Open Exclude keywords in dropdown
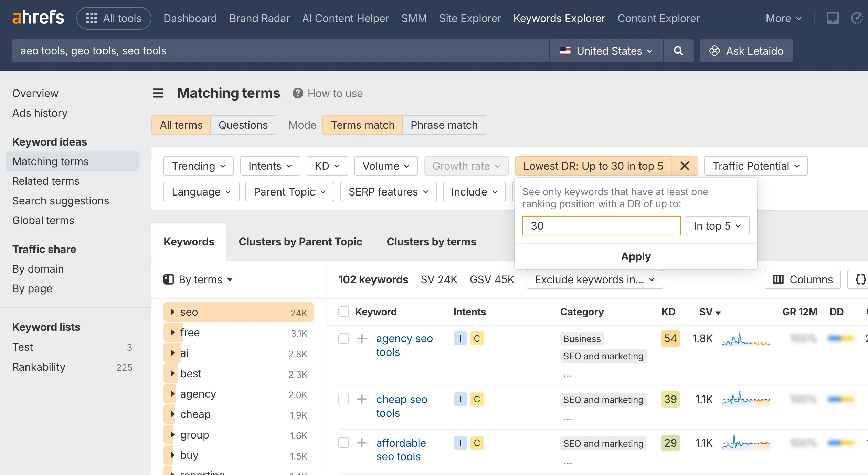The image size is (868, 475). click(x=594, y=279)
